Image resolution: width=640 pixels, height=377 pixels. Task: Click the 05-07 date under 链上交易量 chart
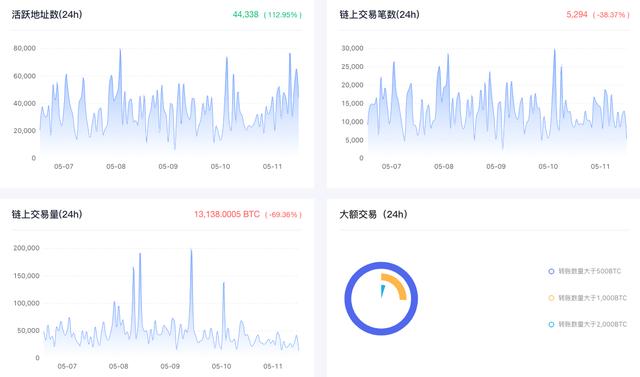click(67, 366)
